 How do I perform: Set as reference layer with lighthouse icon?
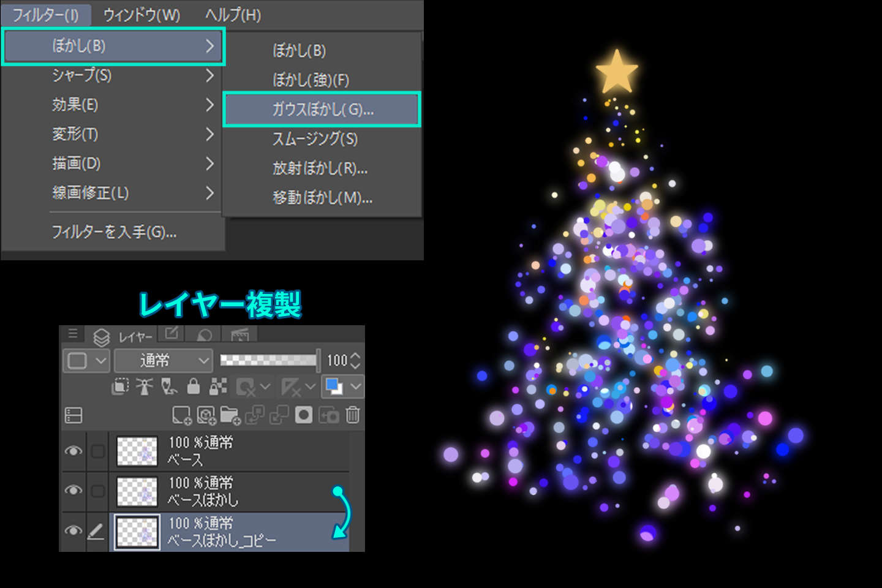tap(145, 386)
